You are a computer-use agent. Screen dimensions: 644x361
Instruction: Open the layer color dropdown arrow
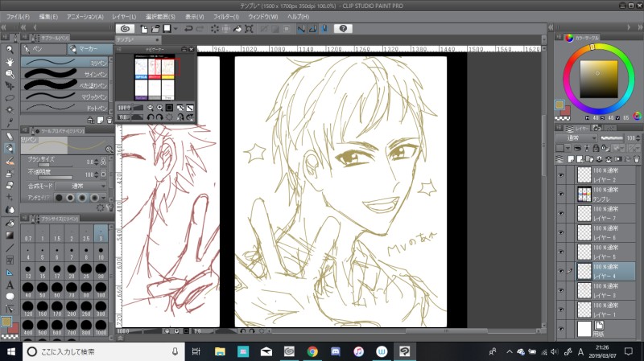pos(568,148)
